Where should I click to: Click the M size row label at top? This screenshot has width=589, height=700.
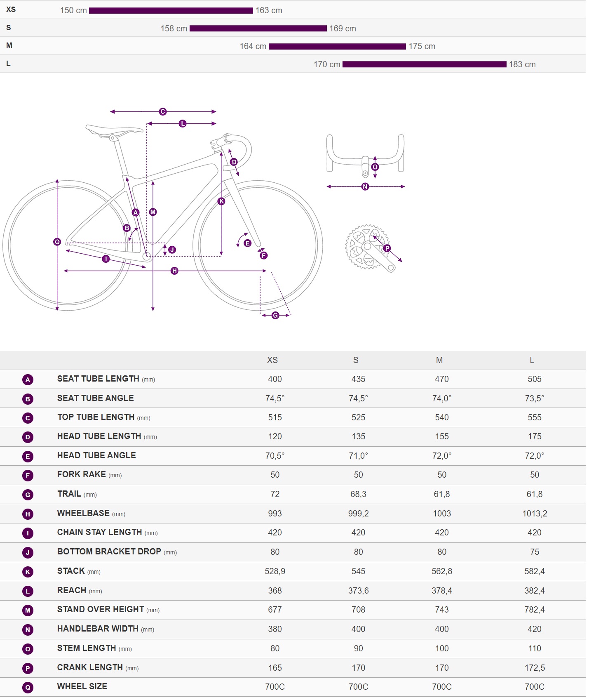pos(9,45)
